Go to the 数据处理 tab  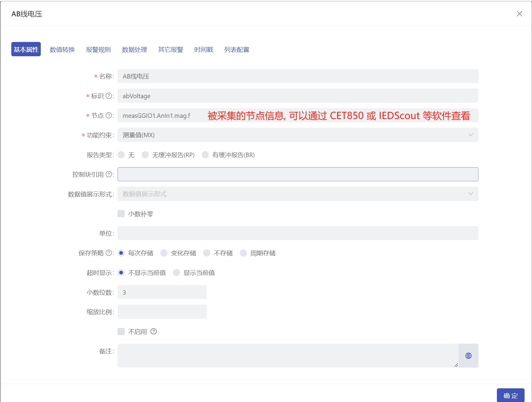[x=134, y=49]
